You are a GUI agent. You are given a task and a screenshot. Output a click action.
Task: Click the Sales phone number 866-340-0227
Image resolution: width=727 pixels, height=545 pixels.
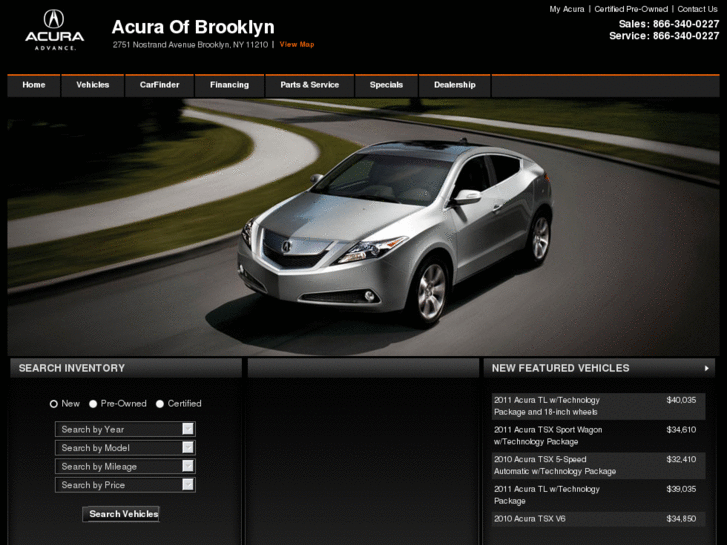point(686,24)
